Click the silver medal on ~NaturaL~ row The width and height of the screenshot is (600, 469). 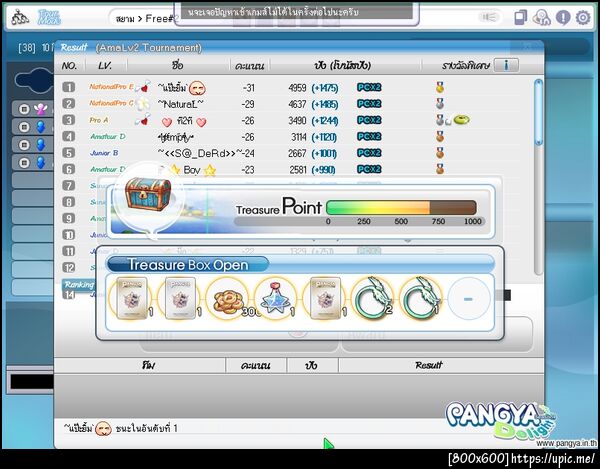click(440, 104)
